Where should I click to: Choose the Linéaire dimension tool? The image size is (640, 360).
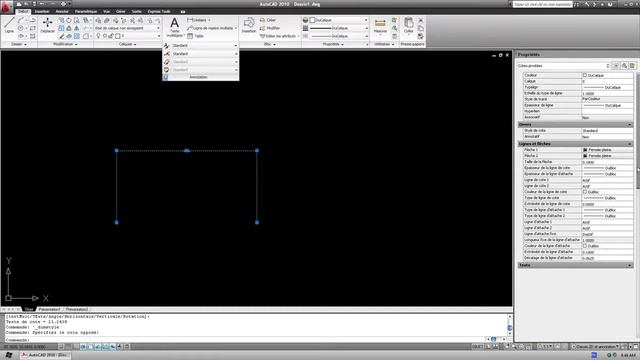point(198,20)
